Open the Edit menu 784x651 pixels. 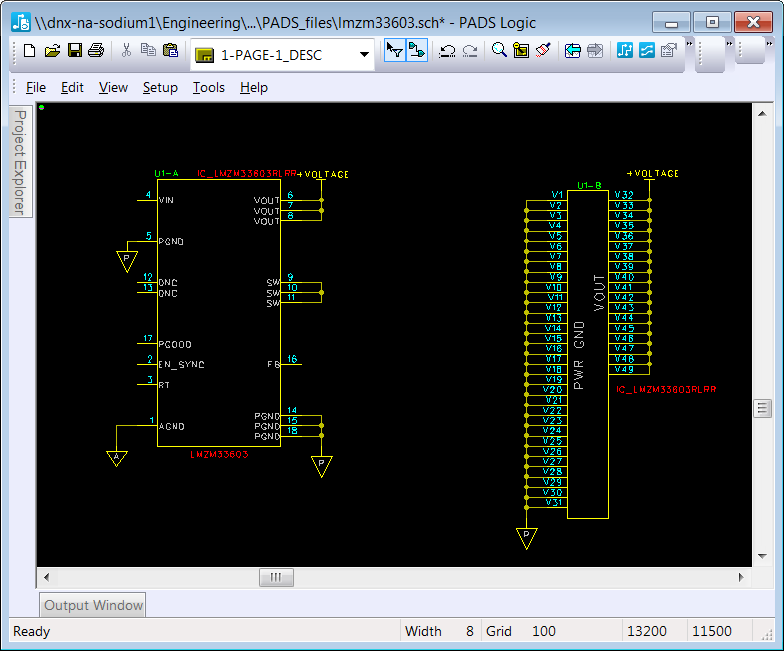coord(72,88)
